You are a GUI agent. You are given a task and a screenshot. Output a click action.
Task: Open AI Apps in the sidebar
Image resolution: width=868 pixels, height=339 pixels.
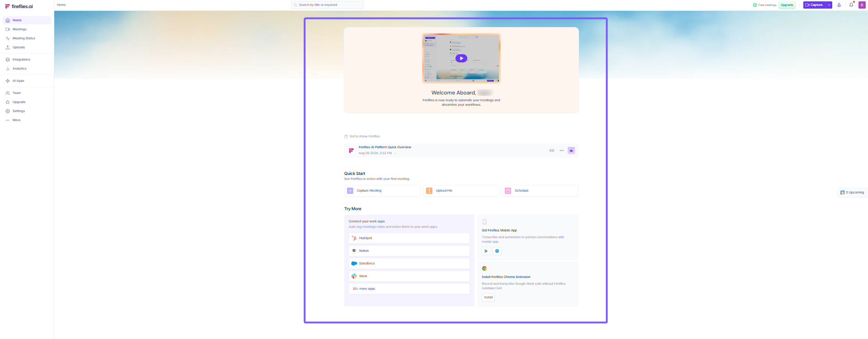[x=27, y=81]
